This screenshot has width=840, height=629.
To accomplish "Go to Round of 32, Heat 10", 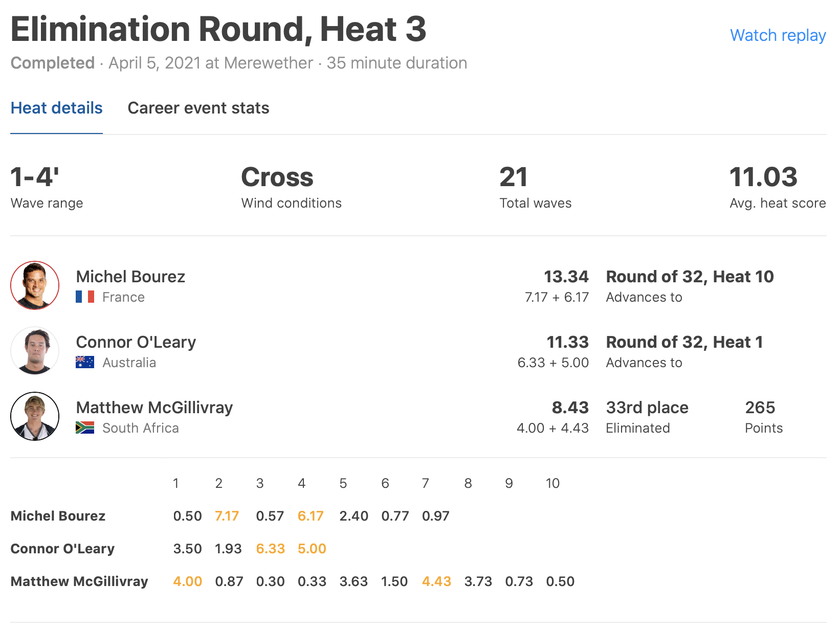I will tap(690, 277).
